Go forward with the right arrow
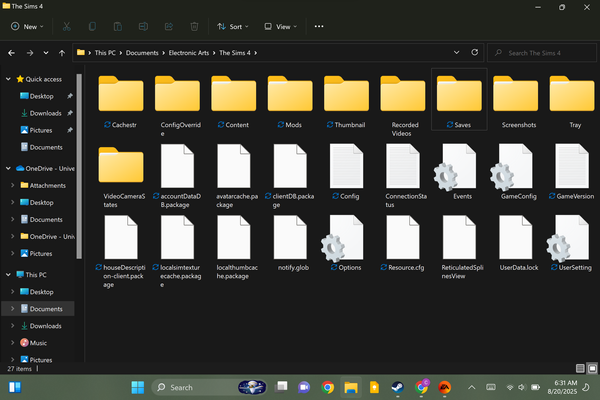Screen dimensions: 600x400 click(30, 53)
